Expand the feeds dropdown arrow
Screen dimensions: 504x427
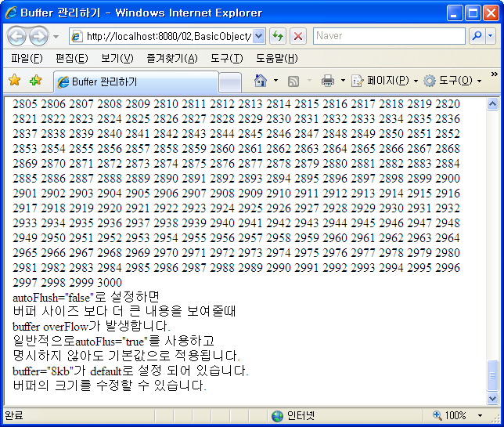310,81
